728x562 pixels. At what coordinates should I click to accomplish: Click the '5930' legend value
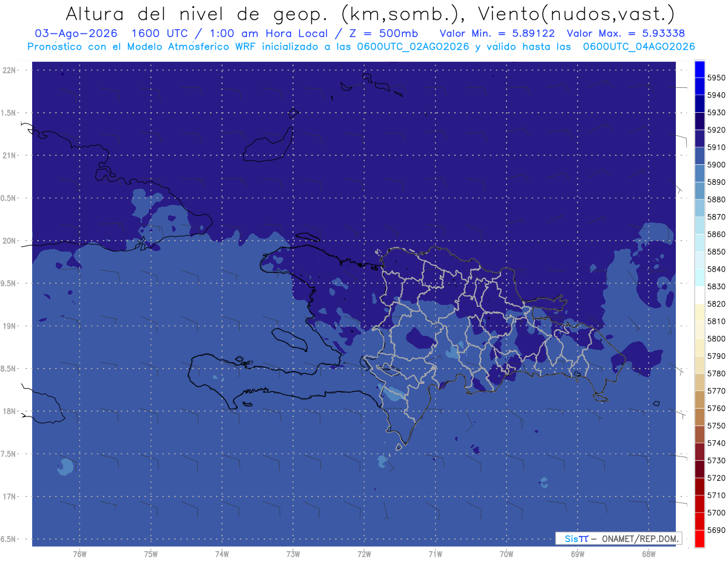[x=716, y=112]
